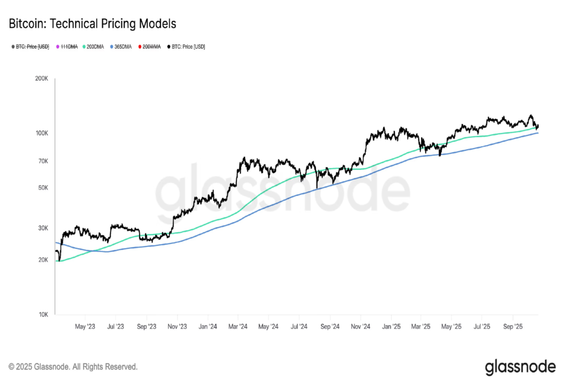This screenshot has width=588, height=392.
Task: Click the blue 365DMA legend dot
Action: tap(111, 46)
